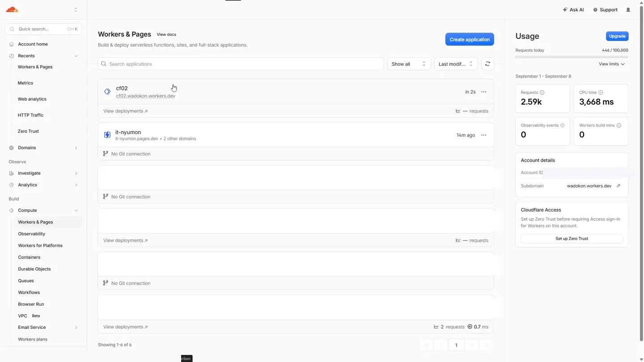Screen dimensions: 644x362
Task: Open Web analytics under Recents
Action: tap(32, 99)
